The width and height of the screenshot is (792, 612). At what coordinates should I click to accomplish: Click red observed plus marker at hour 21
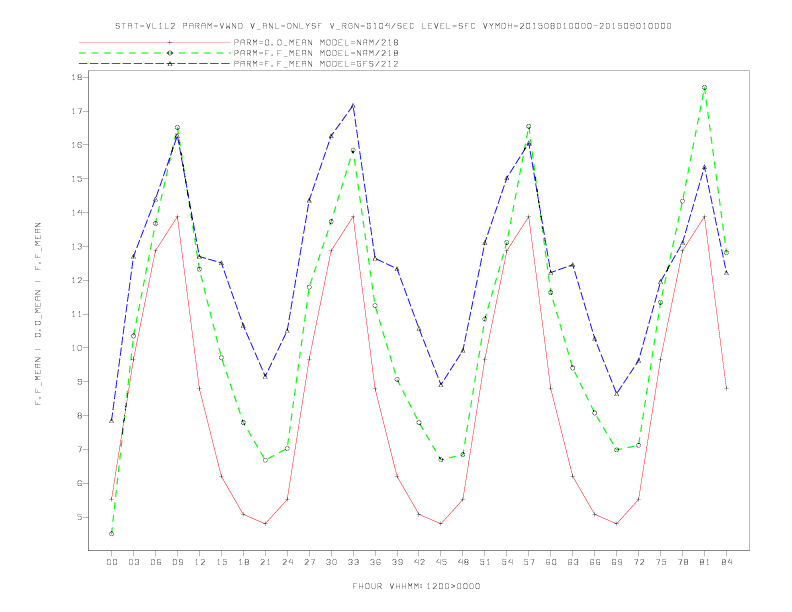(265, 524)
